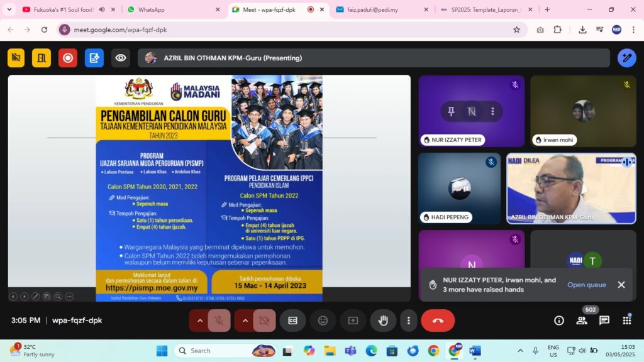
Task: Open the raised hands queue
Action: click(587, 285)
